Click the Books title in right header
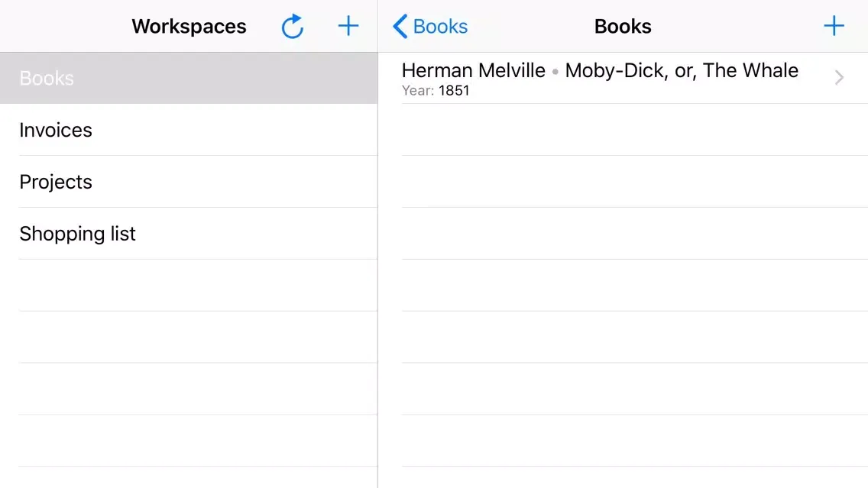Image resolution: width=868 pixels, height=488 pixels. [623, 27]
